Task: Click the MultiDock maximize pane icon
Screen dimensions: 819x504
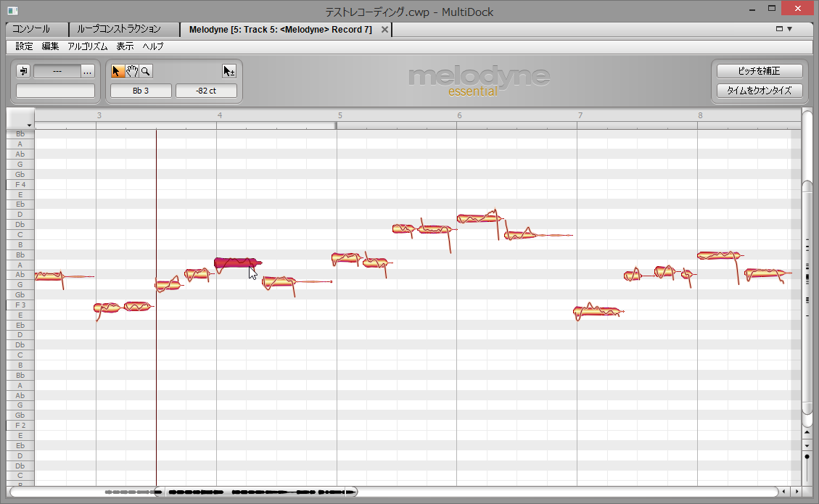Action: click(x=780, y=29)
